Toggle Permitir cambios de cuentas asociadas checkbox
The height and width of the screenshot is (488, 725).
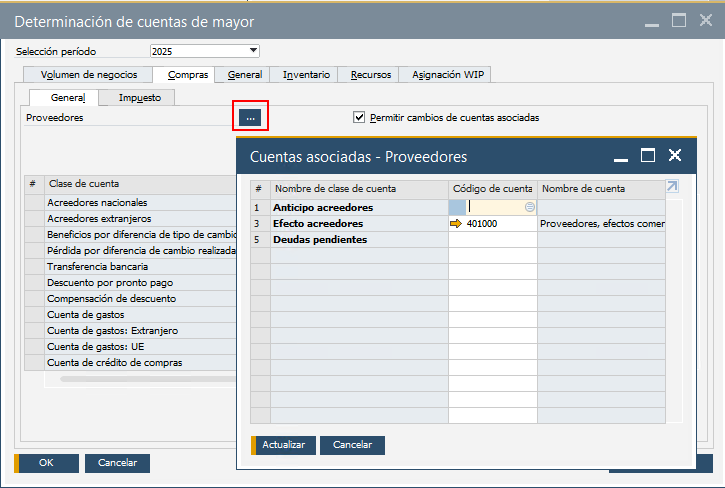pyautogui.click(x=360, y=117)
